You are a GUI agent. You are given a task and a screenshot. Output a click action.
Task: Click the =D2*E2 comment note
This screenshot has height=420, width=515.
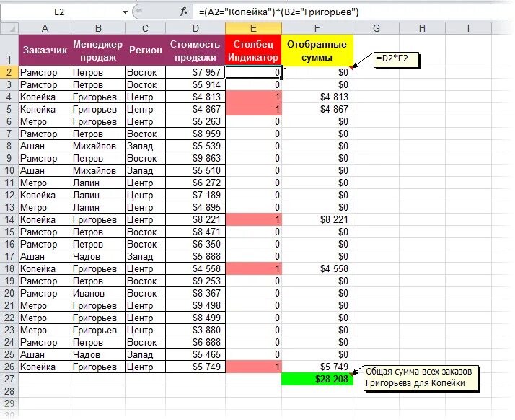click(396, 60)
